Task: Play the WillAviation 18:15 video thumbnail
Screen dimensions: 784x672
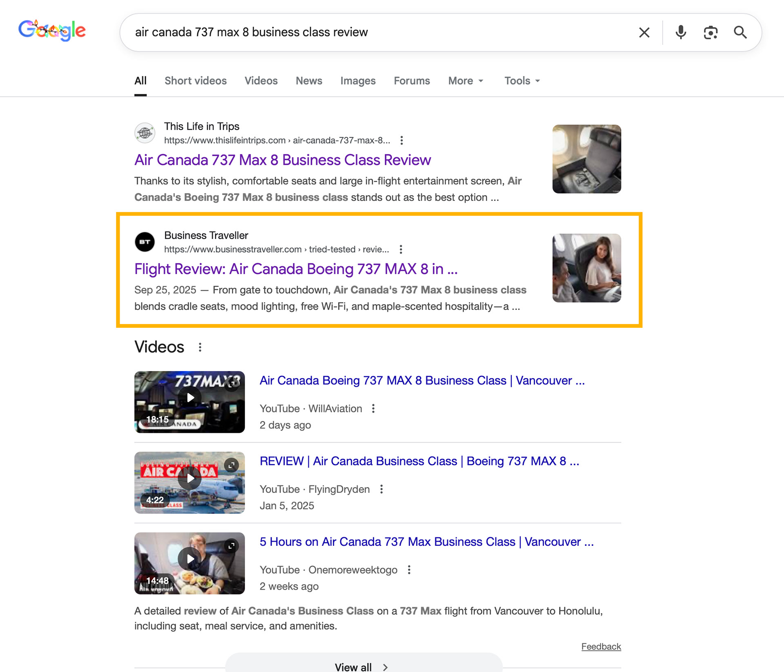Action: [189, 398]
